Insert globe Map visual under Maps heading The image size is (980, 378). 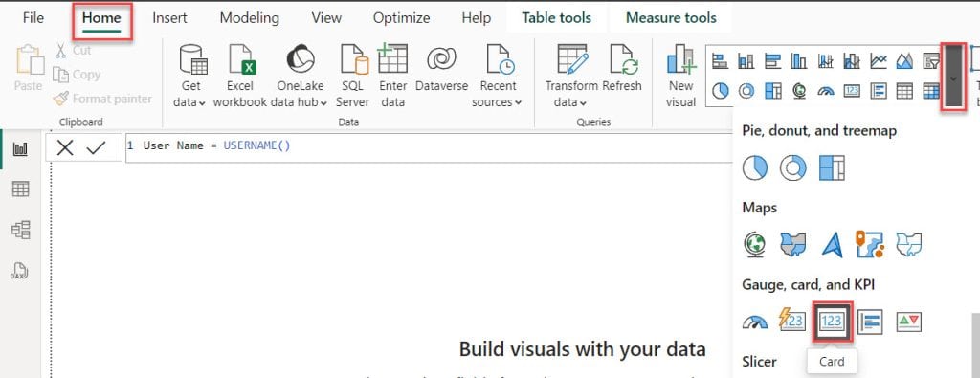[755, 245]
